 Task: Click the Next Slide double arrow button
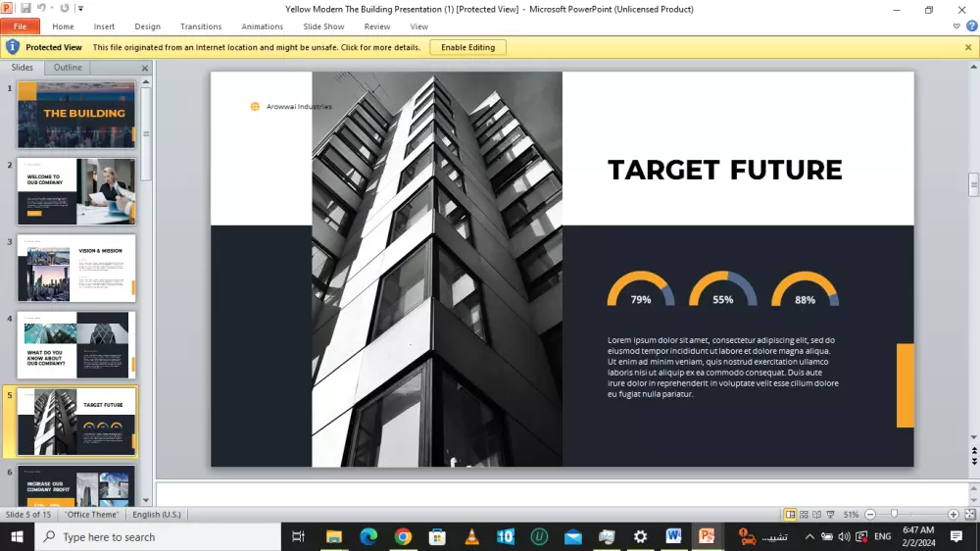tap(974, 462)
